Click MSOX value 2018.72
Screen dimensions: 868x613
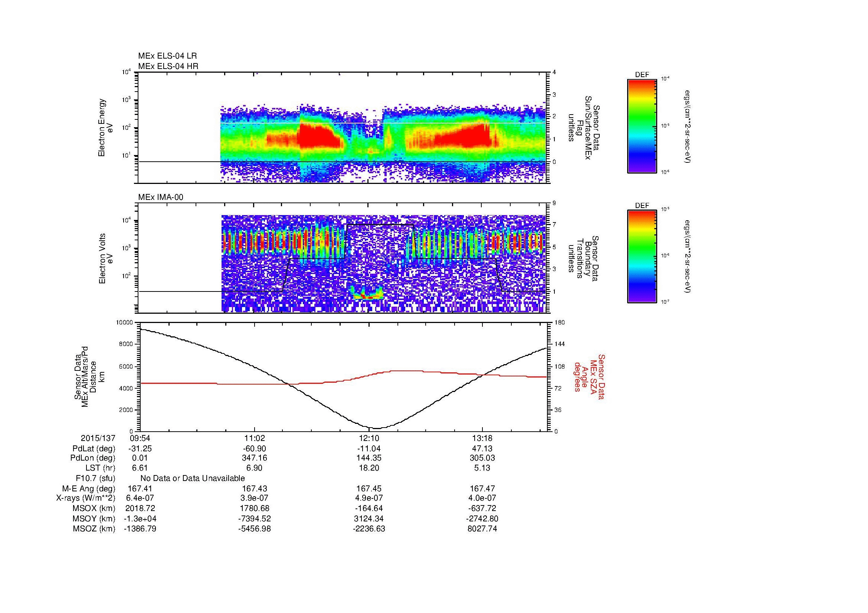coord(140,508)
